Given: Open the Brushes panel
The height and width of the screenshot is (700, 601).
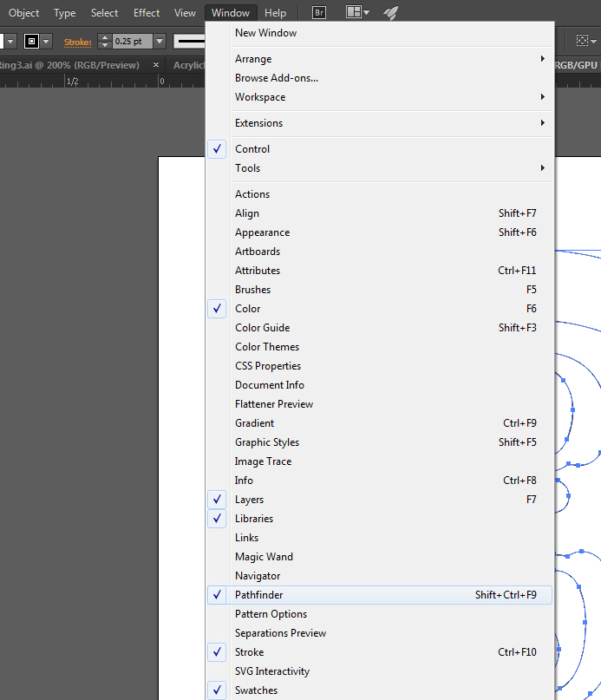Looking at the screenshot, I should (x=380, y=290).
